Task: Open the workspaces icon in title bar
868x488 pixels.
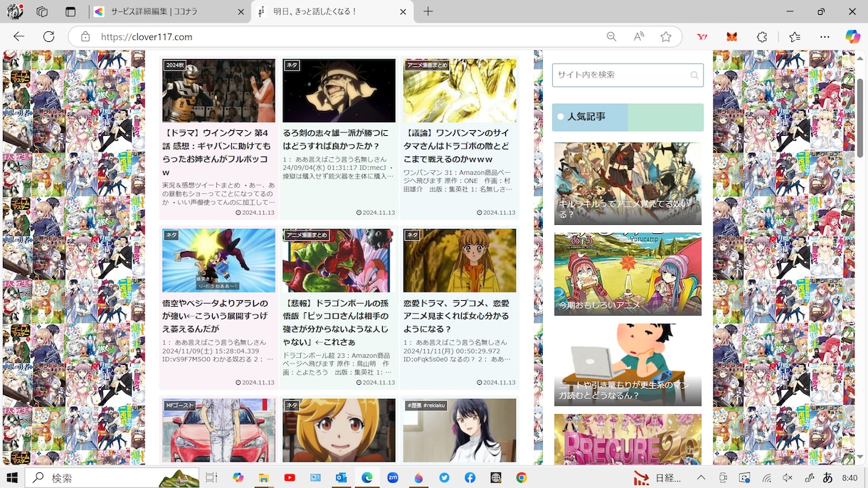Action: (x=42, y=11)
